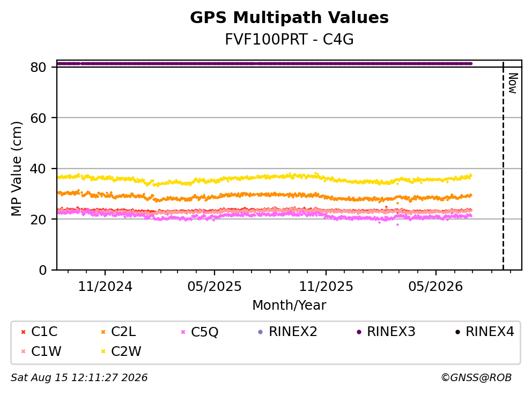
Task: Click the C1C red legend marker
Action: click(x=24, y=332)
